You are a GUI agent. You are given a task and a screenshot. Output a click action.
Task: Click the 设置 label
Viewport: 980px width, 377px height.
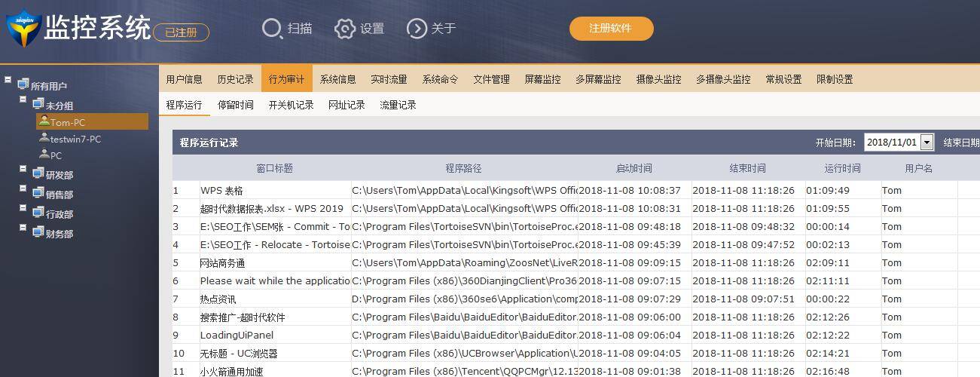pyautogui.click(x=372, y=29)
